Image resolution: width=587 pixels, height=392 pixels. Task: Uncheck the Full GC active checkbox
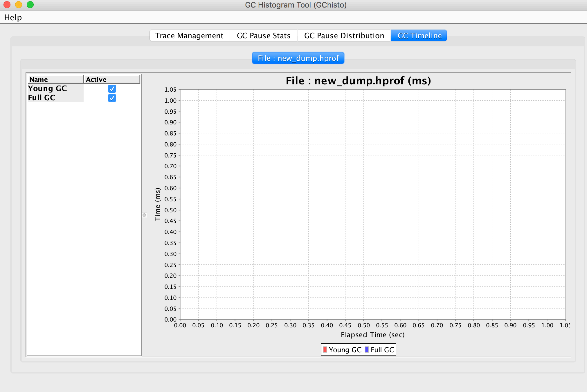112,98
